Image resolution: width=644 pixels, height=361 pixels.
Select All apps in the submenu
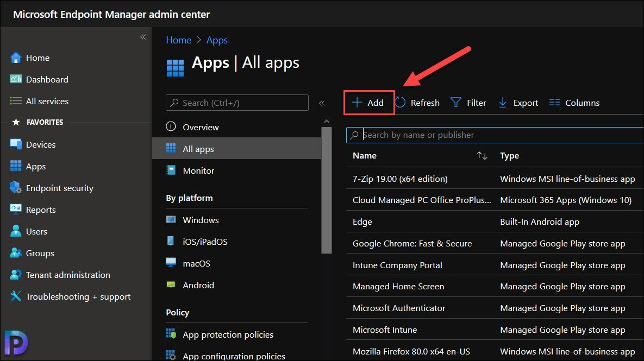tap(237, 149)
